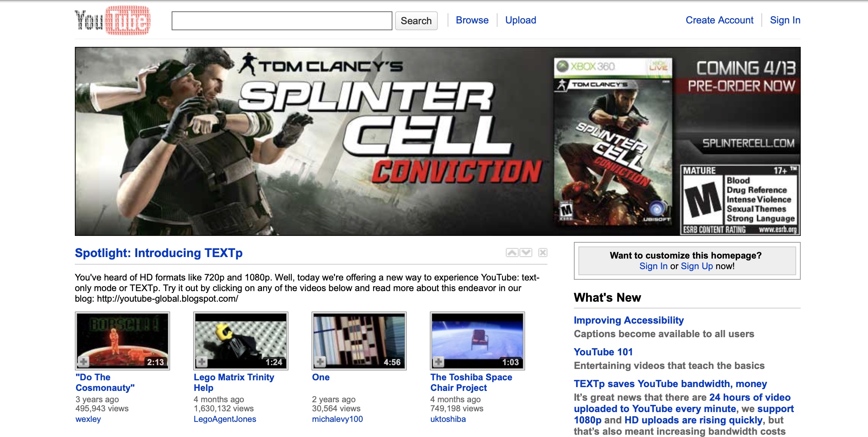
Task: Click Sign In in header
Action: [785, 20]
